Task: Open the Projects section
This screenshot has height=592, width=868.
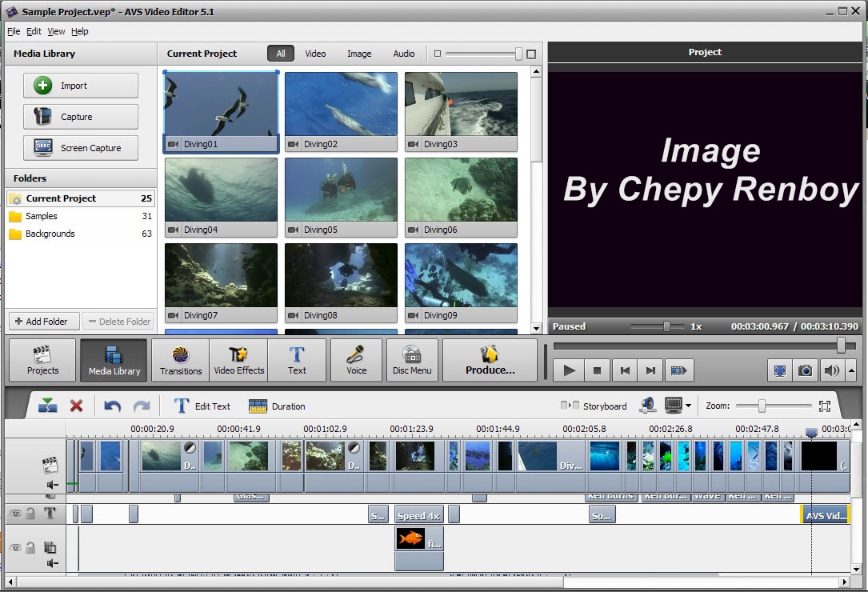Action: [42, 361]
